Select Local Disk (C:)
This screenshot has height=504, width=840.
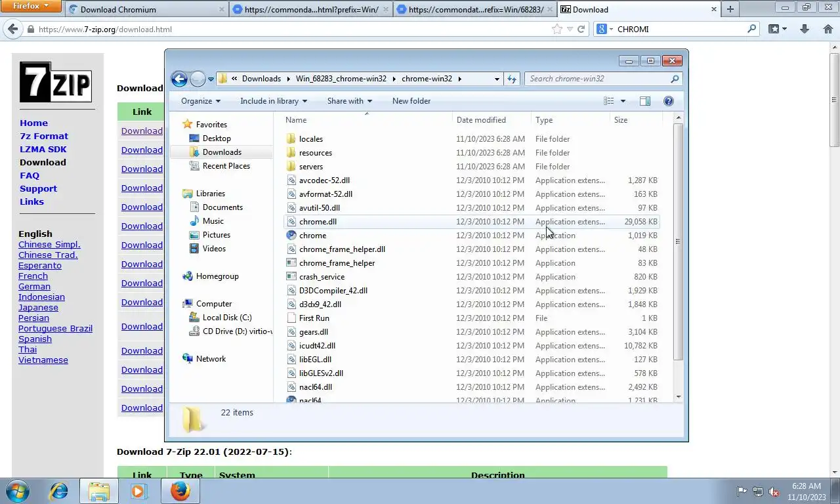(x=227, y=318)
